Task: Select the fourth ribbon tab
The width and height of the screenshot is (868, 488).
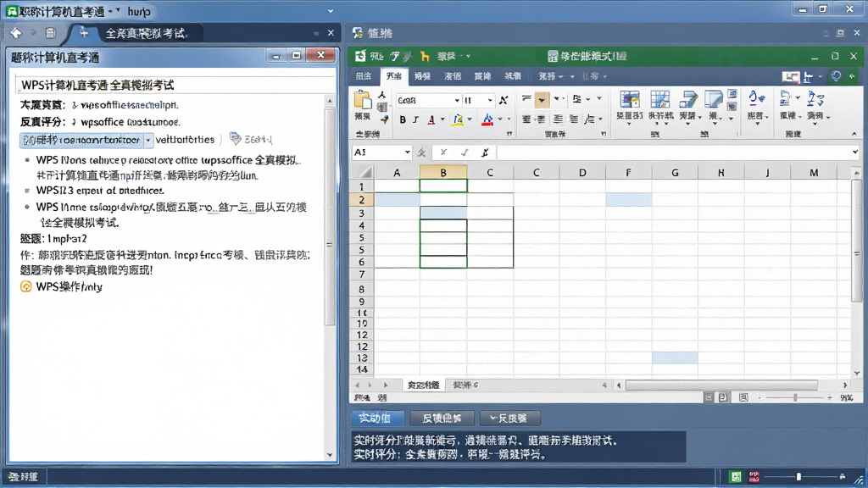Action: coord(453,76)
